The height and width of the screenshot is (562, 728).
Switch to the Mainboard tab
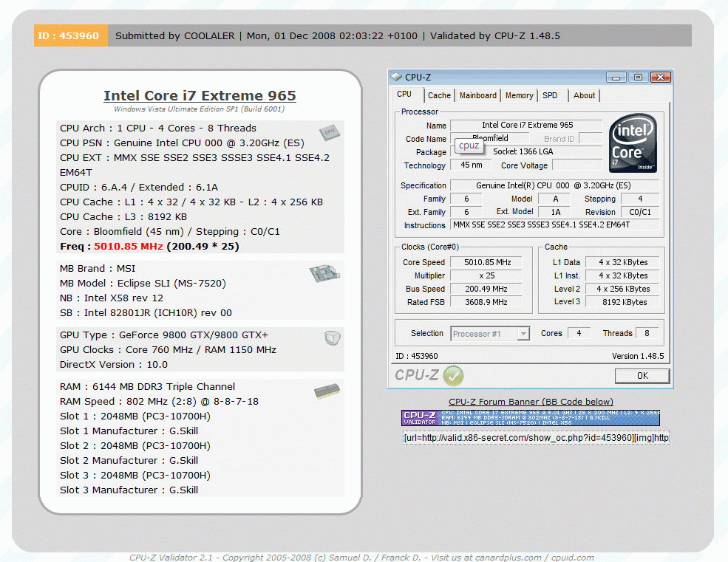click(x=477, y=95)
